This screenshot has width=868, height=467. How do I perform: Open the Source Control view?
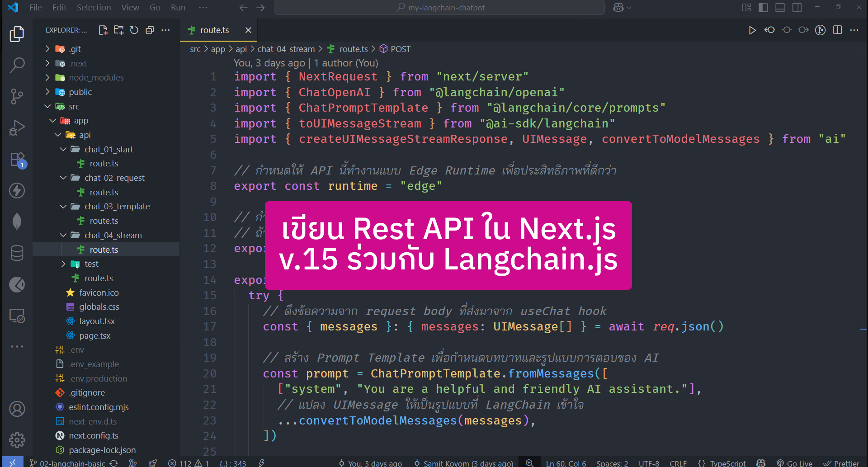(17, 96)
